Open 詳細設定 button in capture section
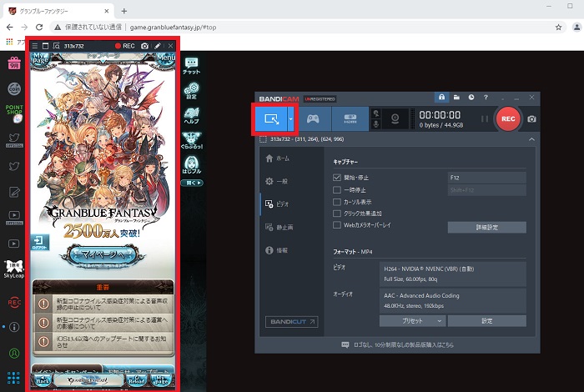The height and width of the screenshot is (392, 584). point(486,227)
